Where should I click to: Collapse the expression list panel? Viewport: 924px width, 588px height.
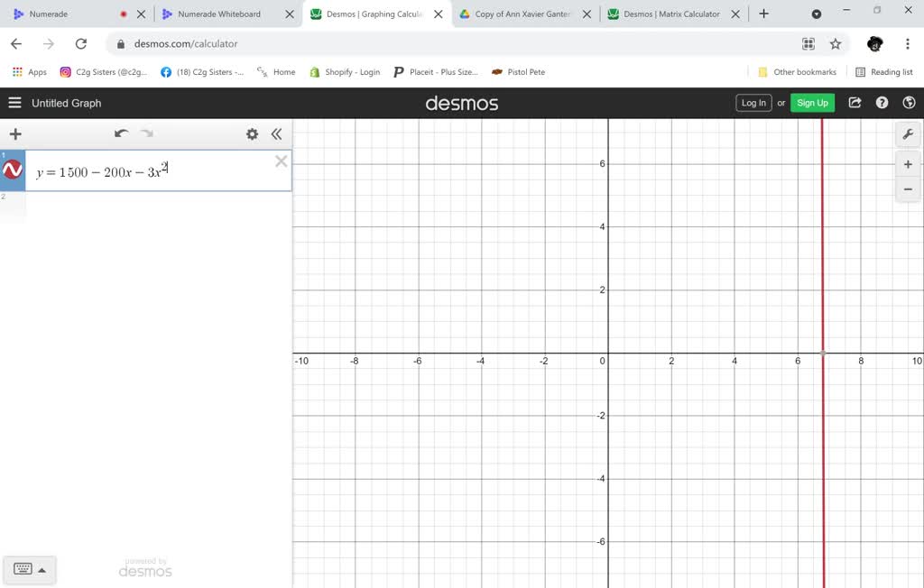tap(277, 134)
